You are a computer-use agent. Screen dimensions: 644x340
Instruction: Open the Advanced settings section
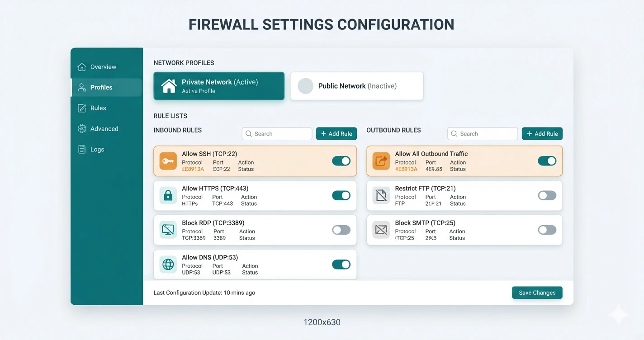(107, 129)
